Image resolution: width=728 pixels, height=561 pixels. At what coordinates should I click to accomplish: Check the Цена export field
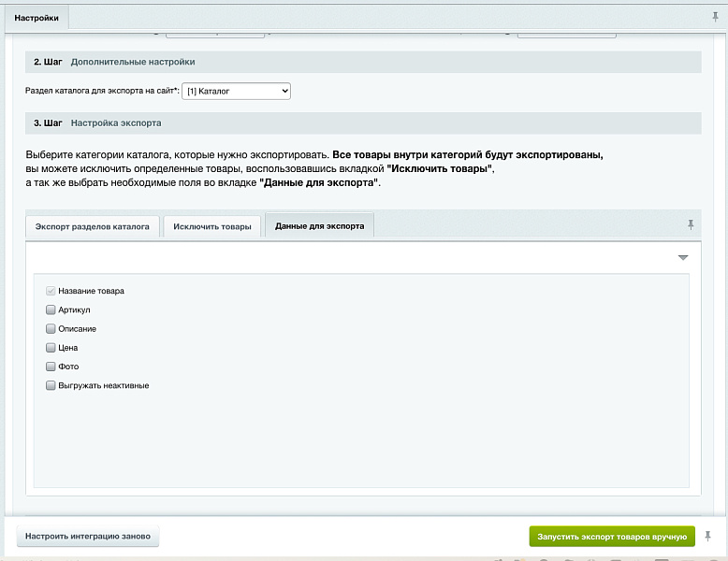[x=51, y=348]
